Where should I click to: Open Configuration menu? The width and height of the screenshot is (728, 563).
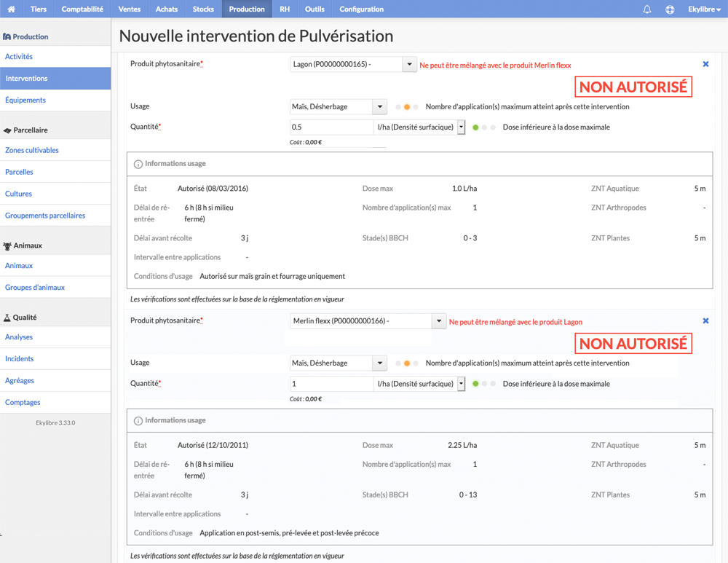(x=362, y=9)
